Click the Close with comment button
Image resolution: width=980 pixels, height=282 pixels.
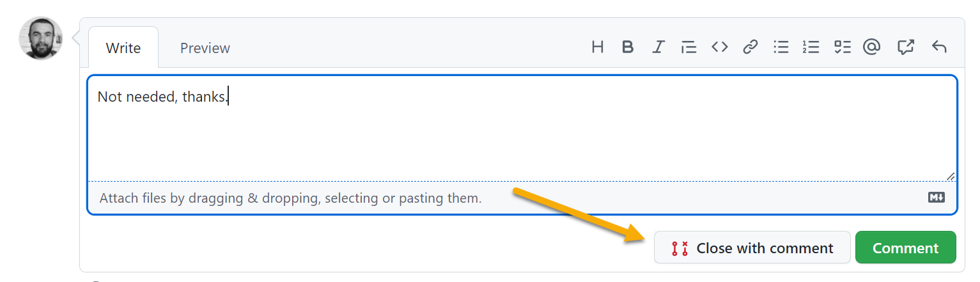pyautogui.click(x=752, y=247)
